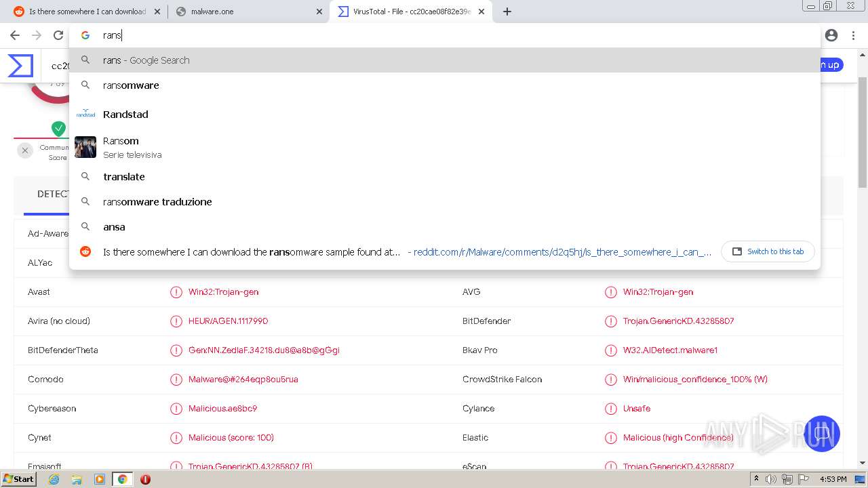Click Comodo alert icon
The width and height of the screenshot is (868, 488).
point(176,380)
